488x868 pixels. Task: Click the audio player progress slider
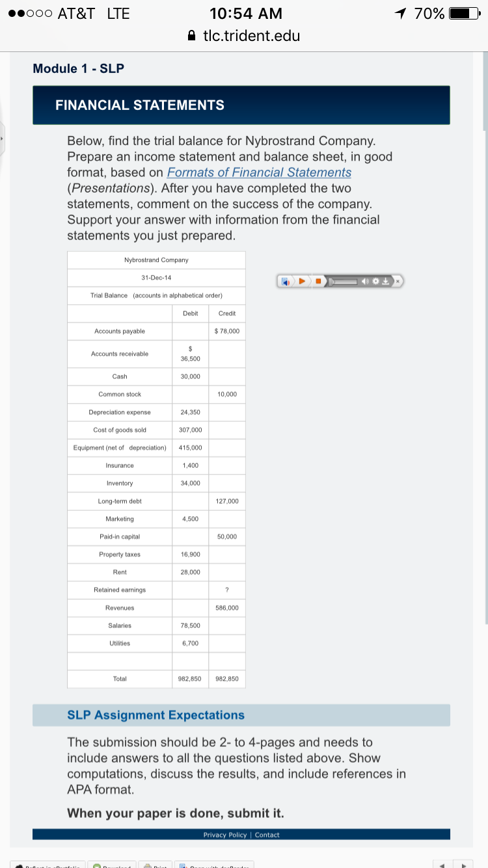tap(343, 282)
